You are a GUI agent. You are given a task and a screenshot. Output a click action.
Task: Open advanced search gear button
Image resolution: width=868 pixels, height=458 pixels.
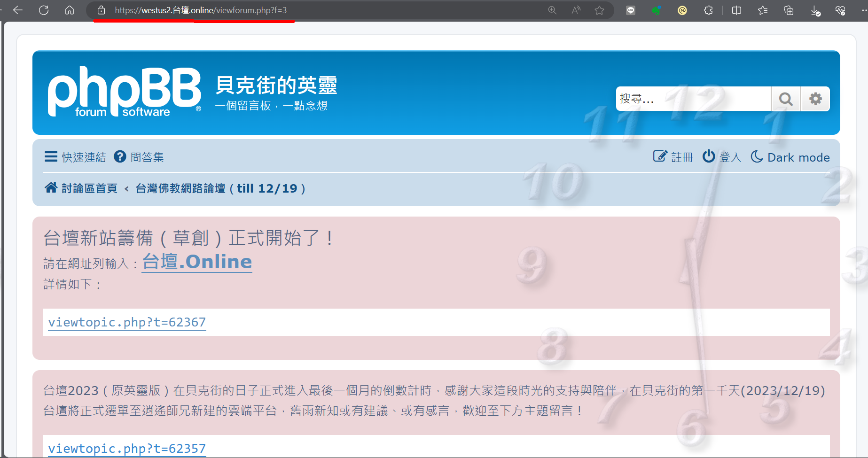pos(815,99)
